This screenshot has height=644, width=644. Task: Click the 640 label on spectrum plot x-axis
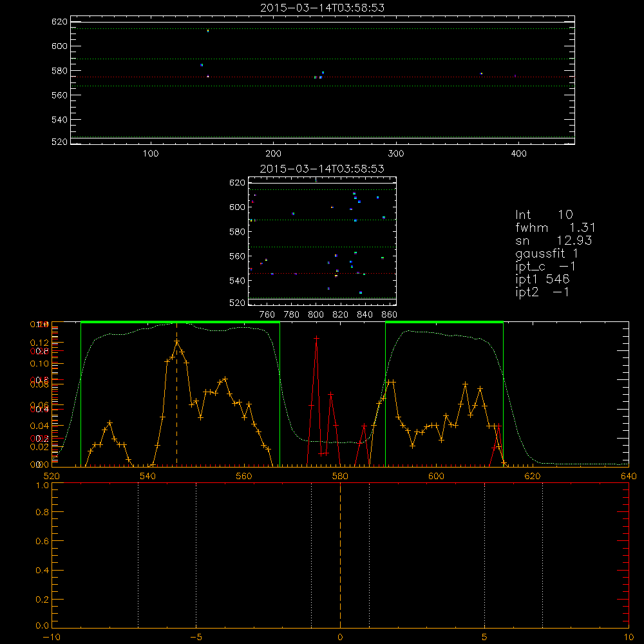(629, 476)
